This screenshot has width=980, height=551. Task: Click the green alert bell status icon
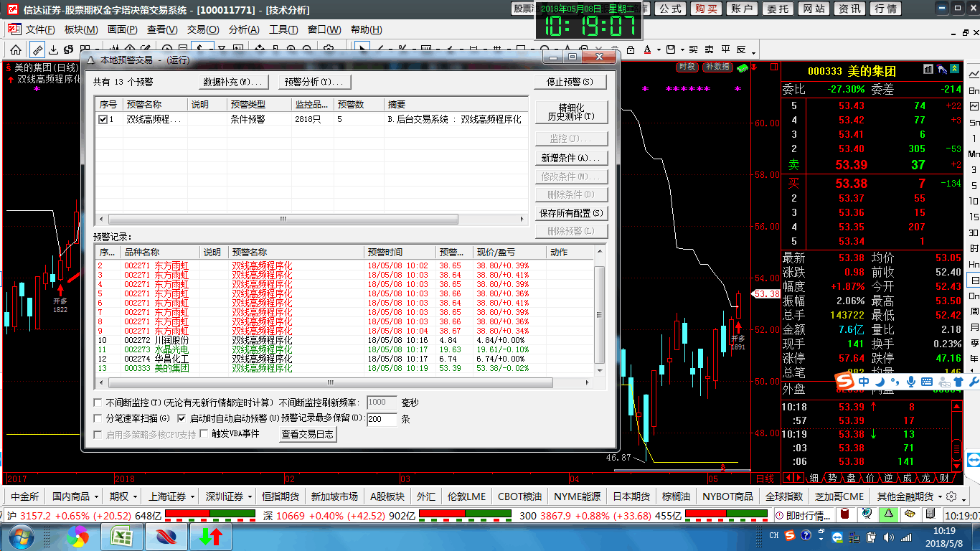[888, 514]
